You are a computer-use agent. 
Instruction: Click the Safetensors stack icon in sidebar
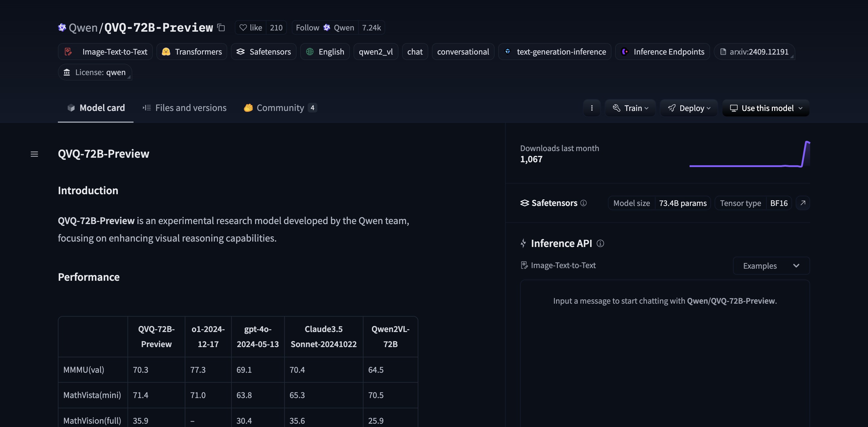[525, 203]
